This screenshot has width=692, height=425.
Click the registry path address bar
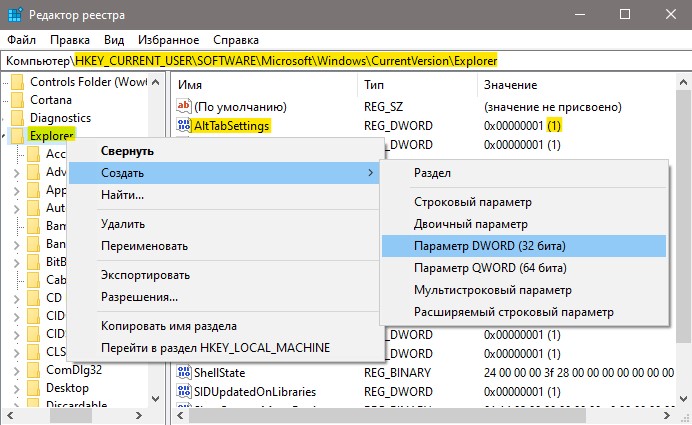346,60
